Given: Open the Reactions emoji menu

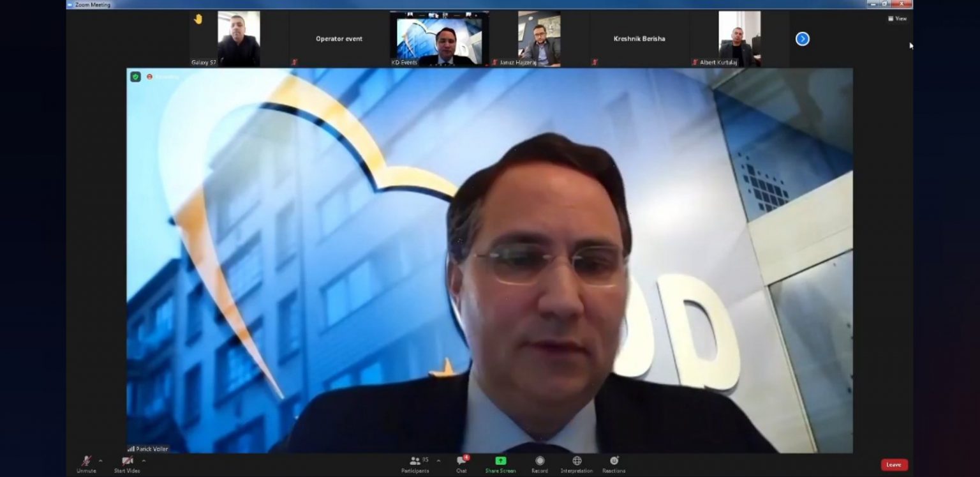Looking at the screenshot, I should pos(614,461).
